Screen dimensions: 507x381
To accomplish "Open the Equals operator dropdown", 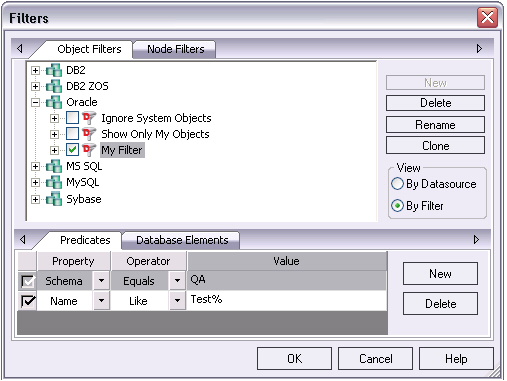I will 177,281.
